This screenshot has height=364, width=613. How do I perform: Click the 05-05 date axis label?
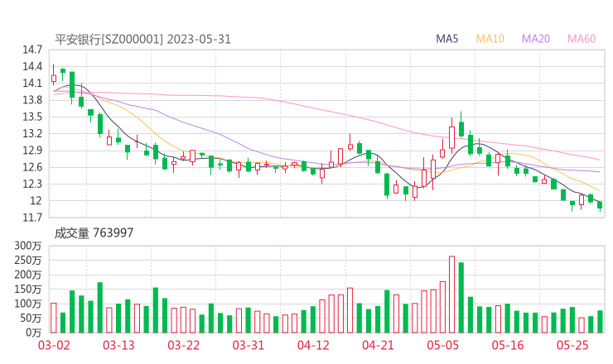[442, 345]
